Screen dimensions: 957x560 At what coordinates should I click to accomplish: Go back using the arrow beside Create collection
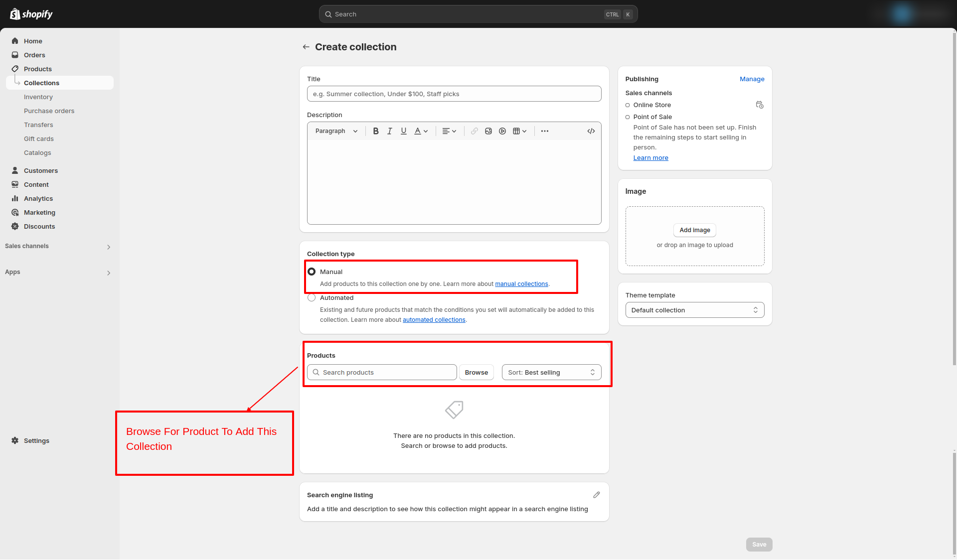click(x=306, y=47)
